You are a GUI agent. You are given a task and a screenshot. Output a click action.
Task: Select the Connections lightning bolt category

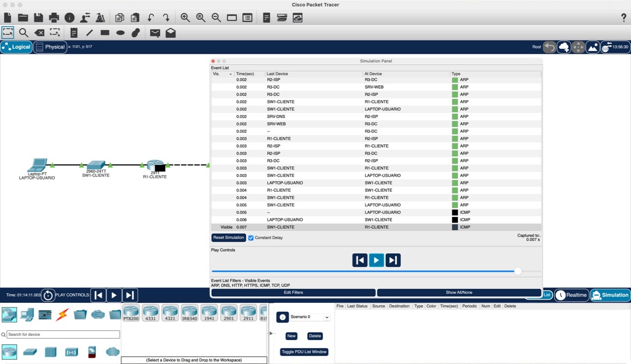point(62,314)
